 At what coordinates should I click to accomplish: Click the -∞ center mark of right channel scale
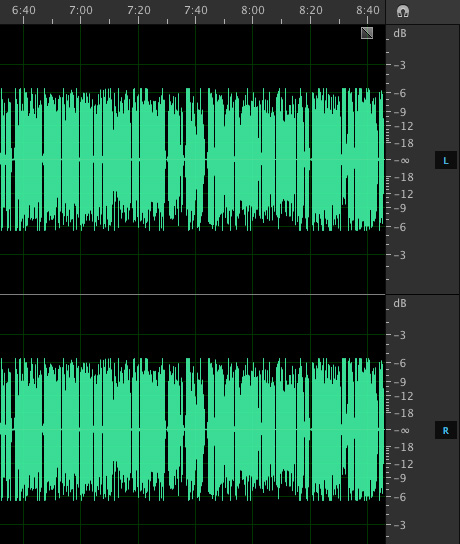pyautogui.click(x=402, y=430)
